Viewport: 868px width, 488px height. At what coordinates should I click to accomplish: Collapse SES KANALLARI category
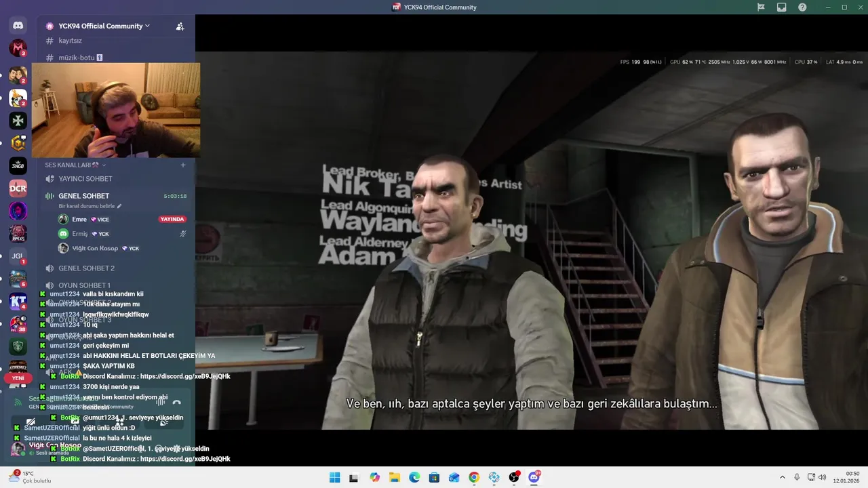pyautogui.click(x=75, y=165)
